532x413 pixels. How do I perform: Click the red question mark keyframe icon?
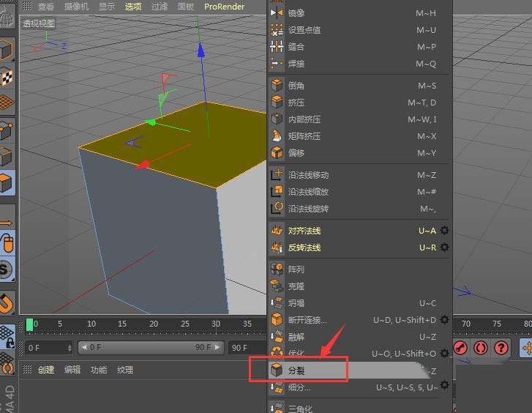click(501, 348)
